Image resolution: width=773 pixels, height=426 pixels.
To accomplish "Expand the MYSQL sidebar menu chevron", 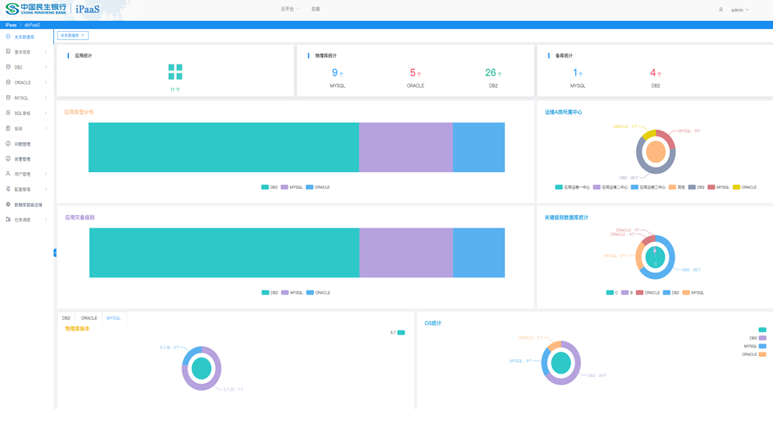I will click(x=46, y=98).
